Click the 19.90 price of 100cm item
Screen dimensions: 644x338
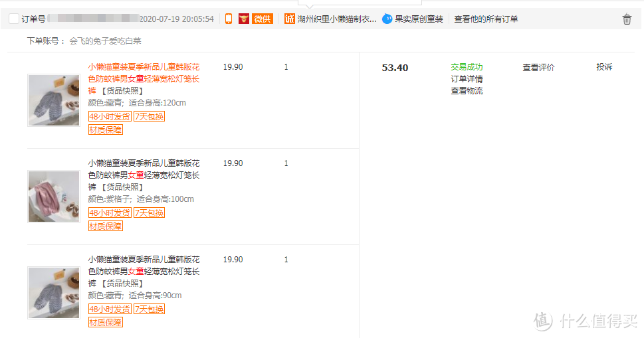233,163
